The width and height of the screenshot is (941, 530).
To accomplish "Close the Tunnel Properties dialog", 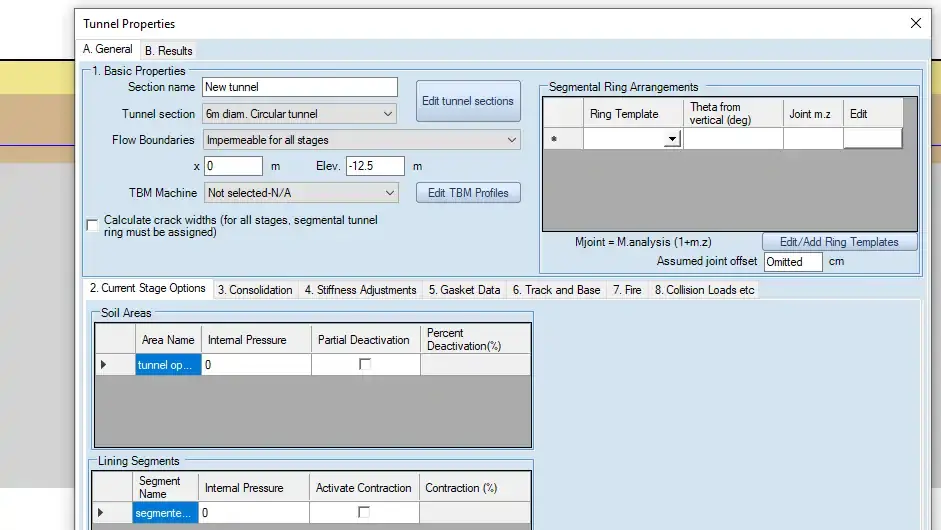I will (915, 23).
